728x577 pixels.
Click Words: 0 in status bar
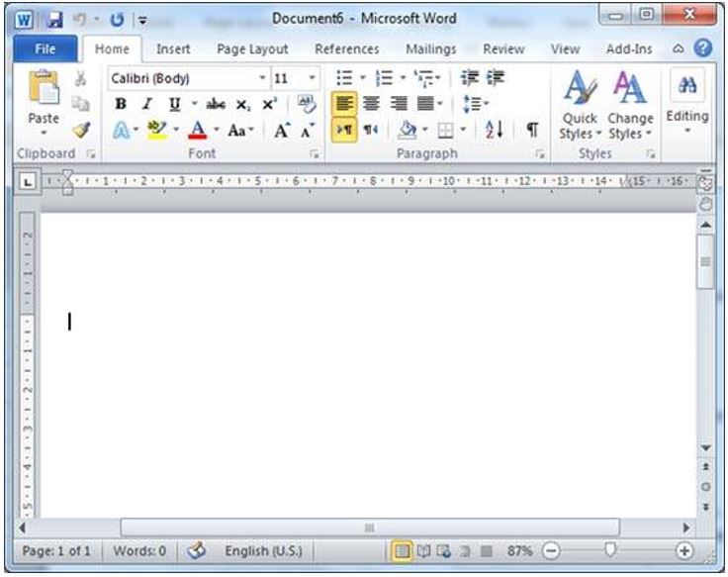click(139, 551)
